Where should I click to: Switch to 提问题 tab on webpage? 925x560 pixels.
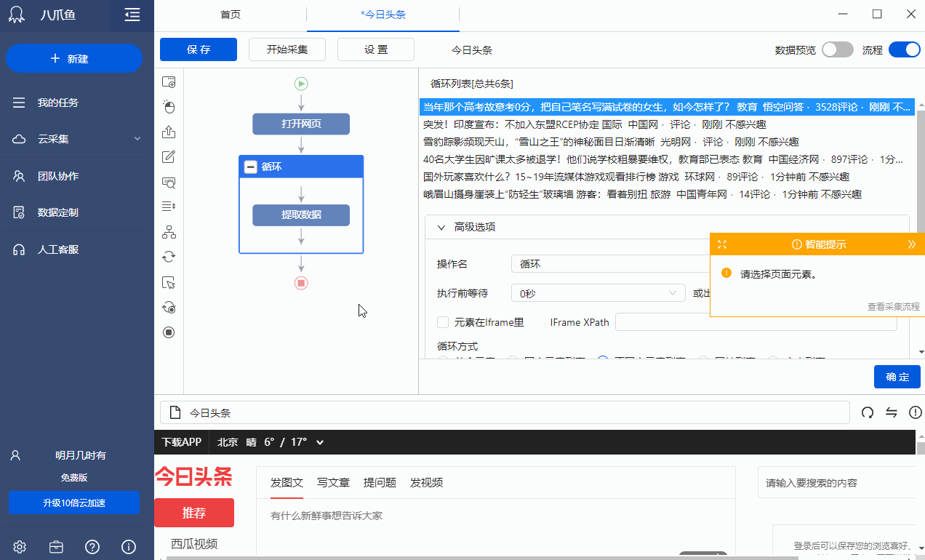point(380,482)
